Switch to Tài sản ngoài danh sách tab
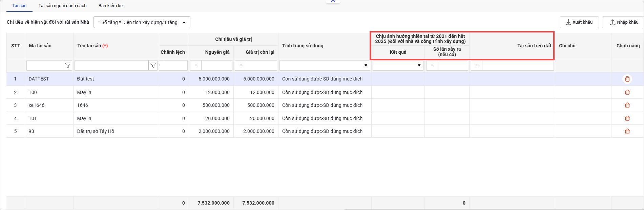 point(62,6)
